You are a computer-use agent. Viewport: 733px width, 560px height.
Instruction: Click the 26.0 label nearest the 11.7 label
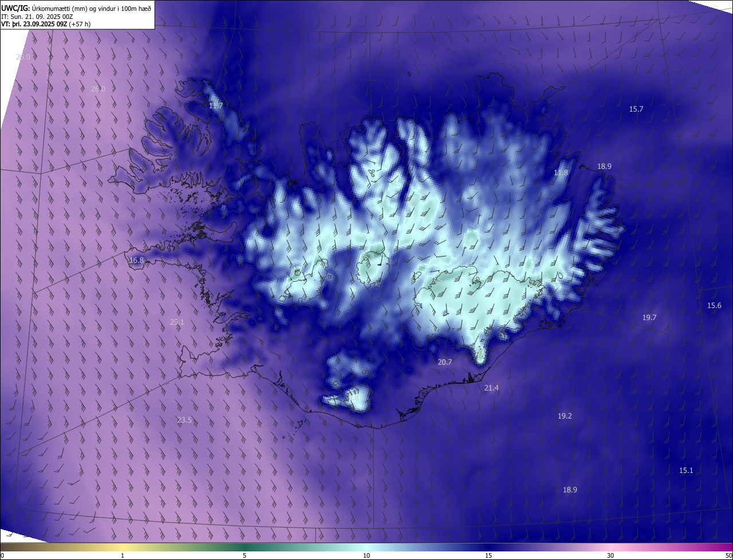click(98, 89)
